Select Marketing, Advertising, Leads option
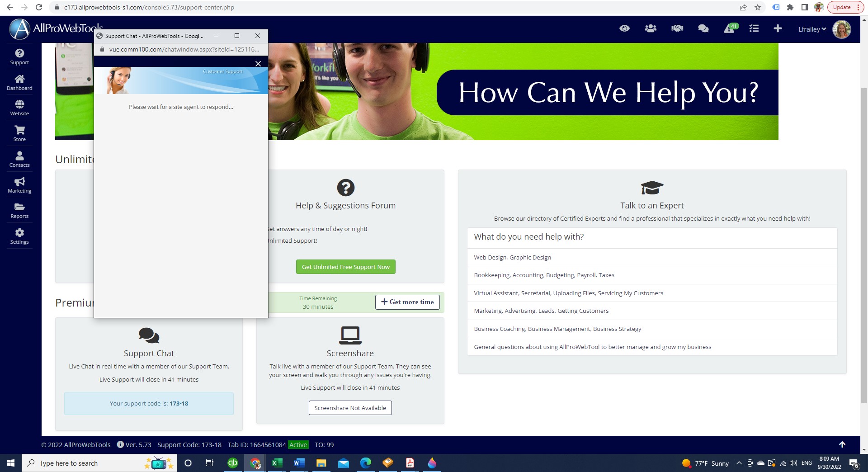This screenshot has width=868, height=472. 652,311
